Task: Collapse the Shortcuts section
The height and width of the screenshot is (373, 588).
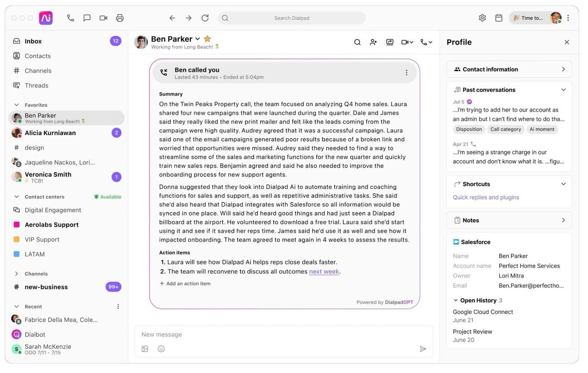Action: [x=563, y=184]
